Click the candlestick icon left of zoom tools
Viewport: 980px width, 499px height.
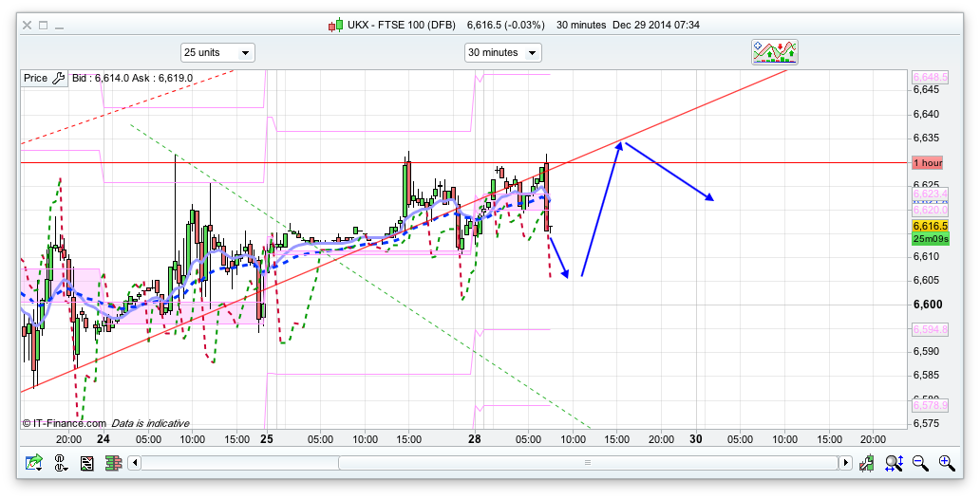[867, 463]
